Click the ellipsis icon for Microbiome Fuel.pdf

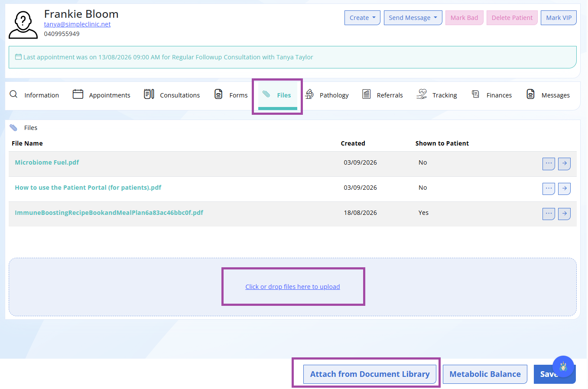[x=549, y=164]
